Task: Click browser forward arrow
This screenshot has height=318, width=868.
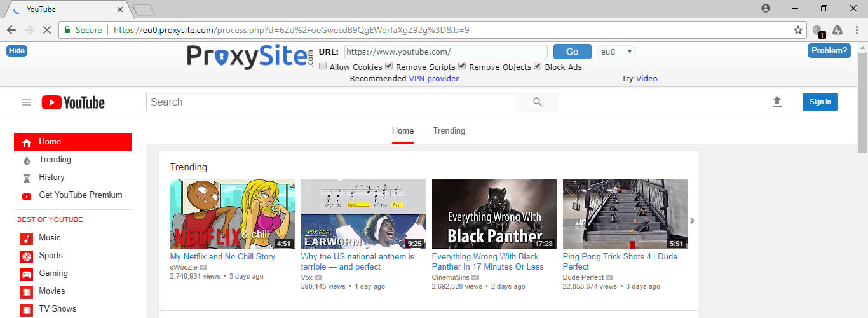Action: (x=29, y=30)
